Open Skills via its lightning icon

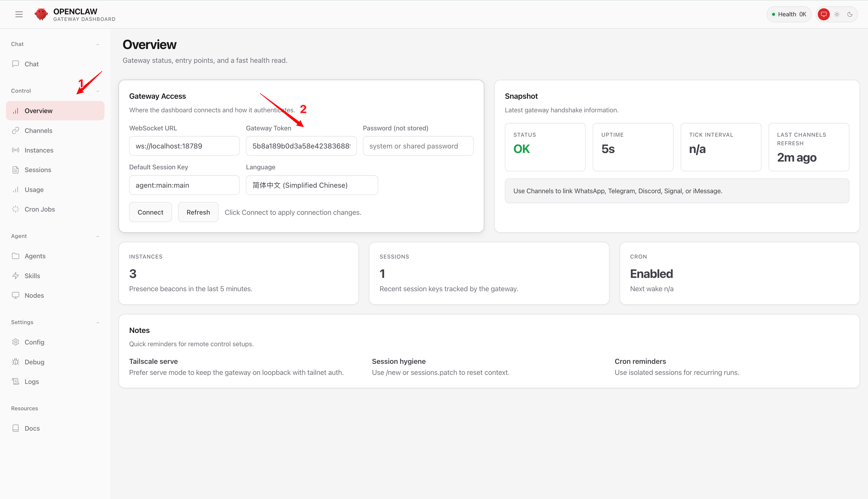click(x=15, y=276)
